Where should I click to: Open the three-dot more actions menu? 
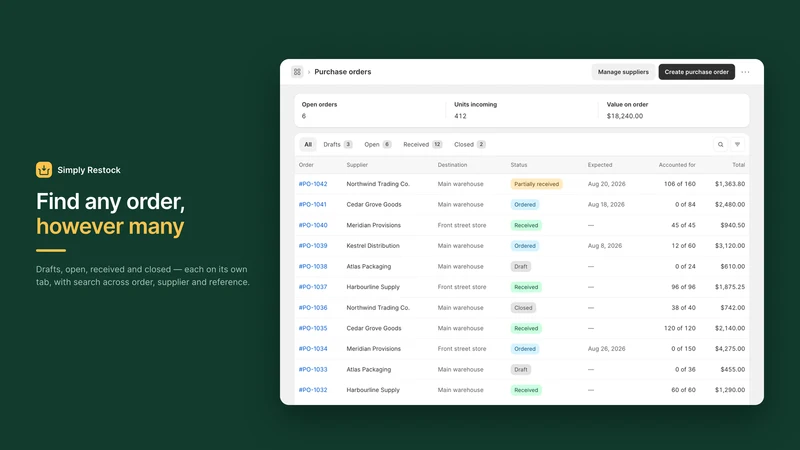[x=745, y=72]
